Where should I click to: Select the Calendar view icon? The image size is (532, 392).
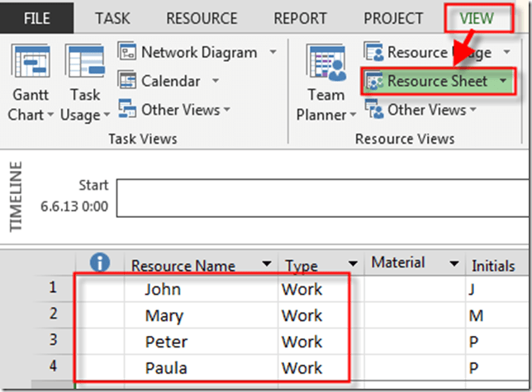(127, 81)
